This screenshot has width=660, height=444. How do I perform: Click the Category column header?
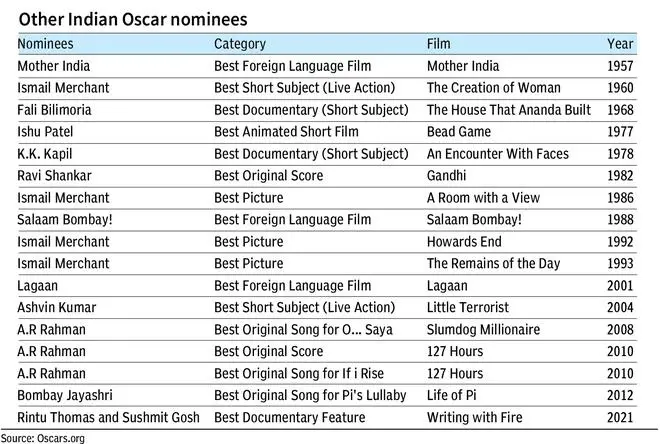coord(240,44)
